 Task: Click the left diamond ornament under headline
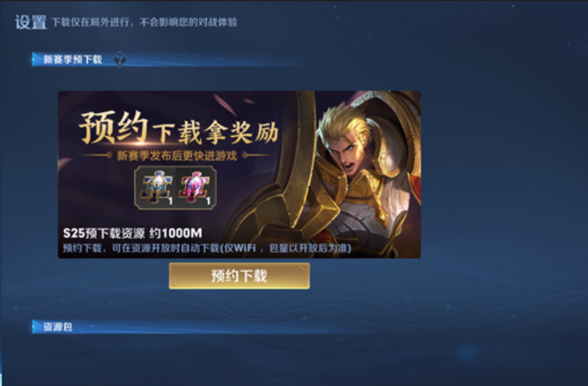click(109, 155)
